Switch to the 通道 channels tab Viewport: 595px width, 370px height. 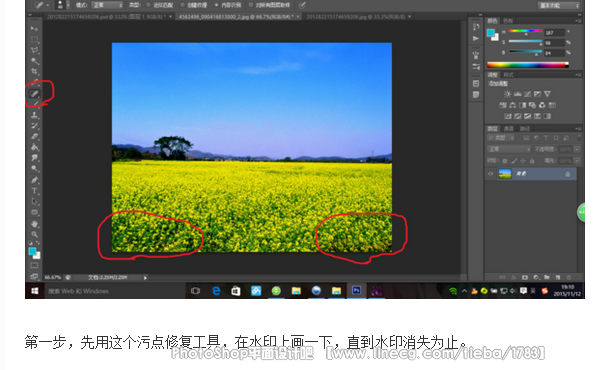(x=508, y=129)
